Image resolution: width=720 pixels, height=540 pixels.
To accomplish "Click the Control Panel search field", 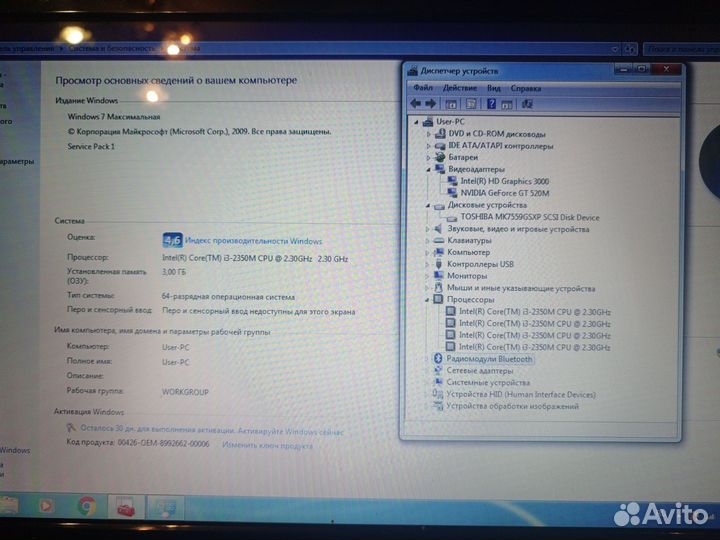I will [x=681, y=49].
